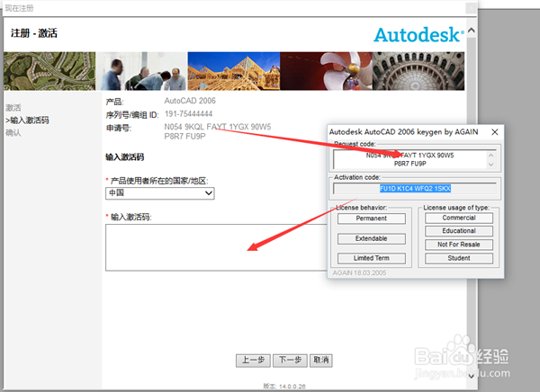Click the serial number 191-75444444

click(x=188, y=114)
